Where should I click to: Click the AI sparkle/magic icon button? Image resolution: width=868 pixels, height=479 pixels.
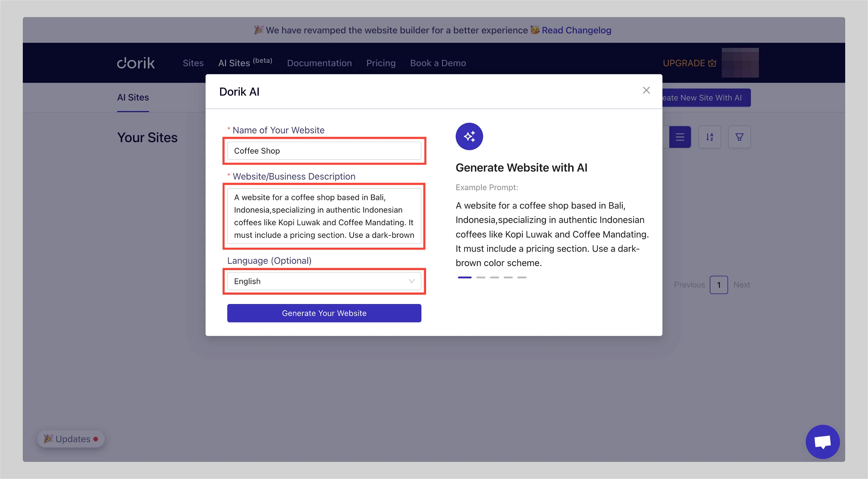pyautogui.click(x=469, y=136)
